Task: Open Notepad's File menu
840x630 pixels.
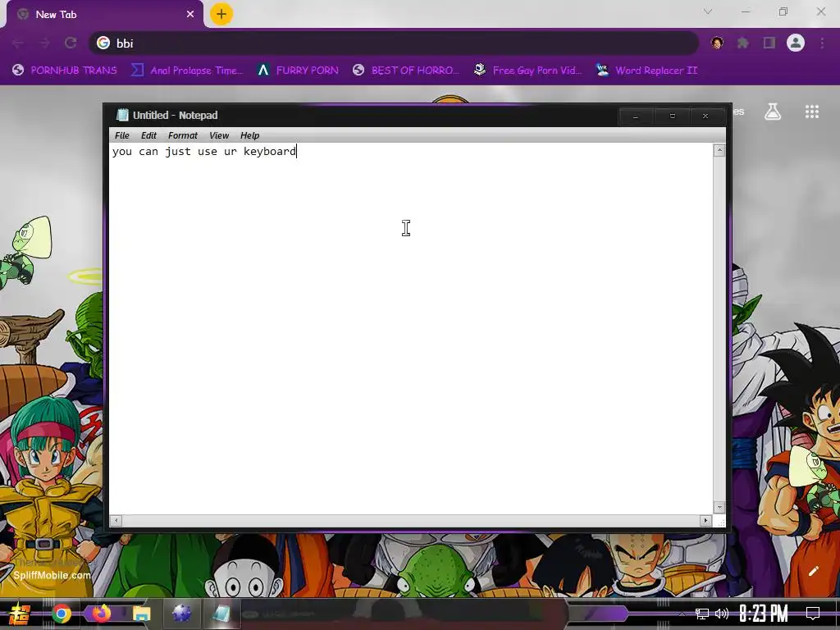Action: click(x=122, y=135)
